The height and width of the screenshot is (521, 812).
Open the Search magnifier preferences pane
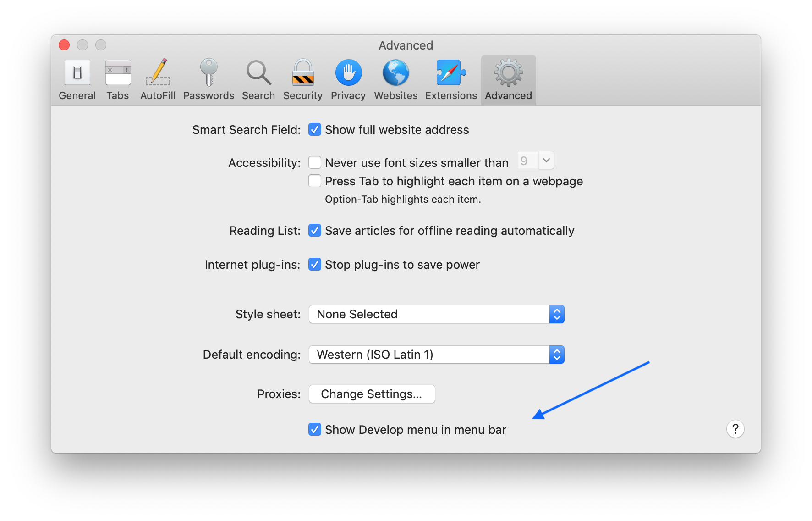tap(258, 80)
